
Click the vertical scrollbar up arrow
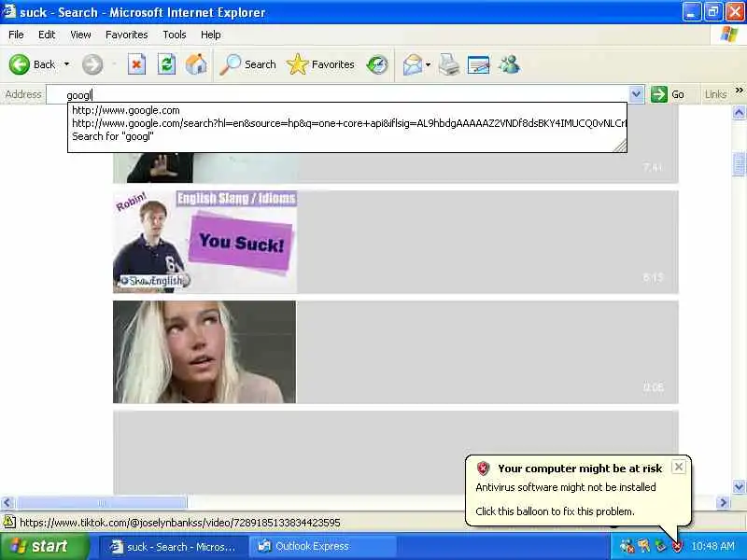pos(739,113)
